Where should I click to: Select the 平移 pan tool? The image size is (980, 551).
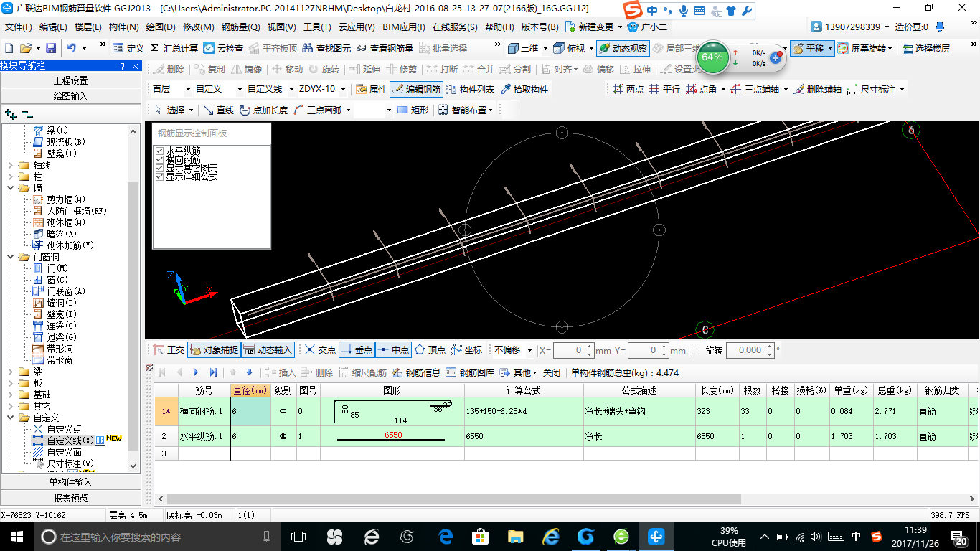click(x=808, y=48)
